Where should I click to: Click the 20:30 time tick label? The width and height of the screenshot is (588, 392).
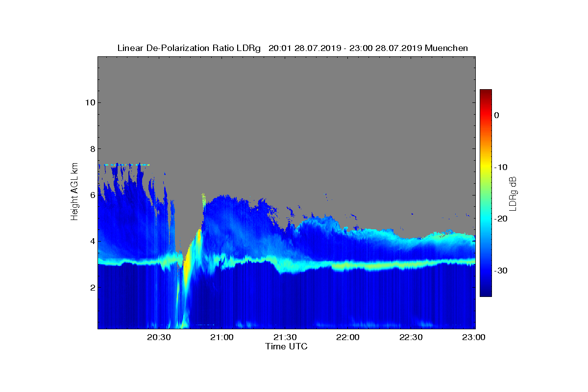159,337
